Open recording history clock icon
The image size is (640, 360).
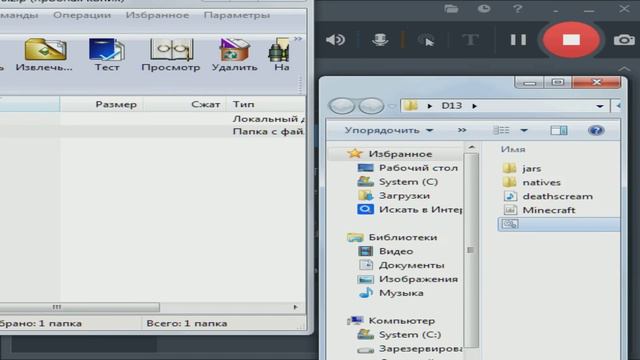click(x=484, y=9)
